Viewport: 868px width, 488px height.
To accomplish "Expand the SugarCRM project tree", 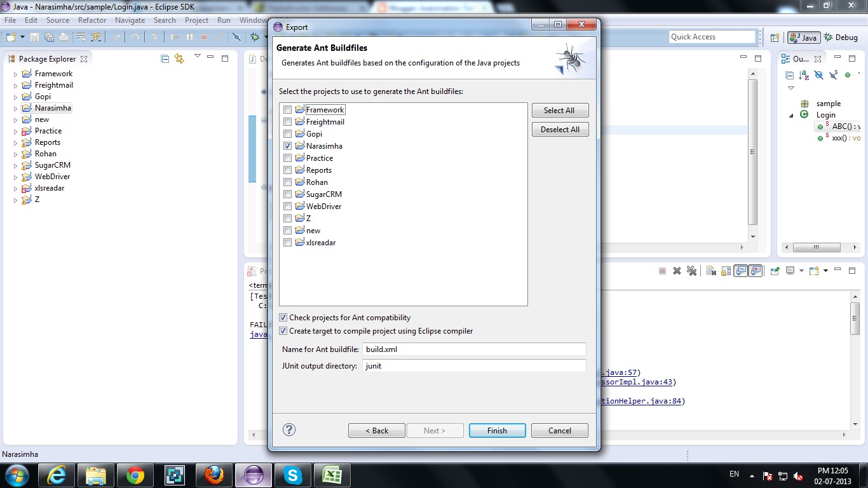I will pos(15,165).
